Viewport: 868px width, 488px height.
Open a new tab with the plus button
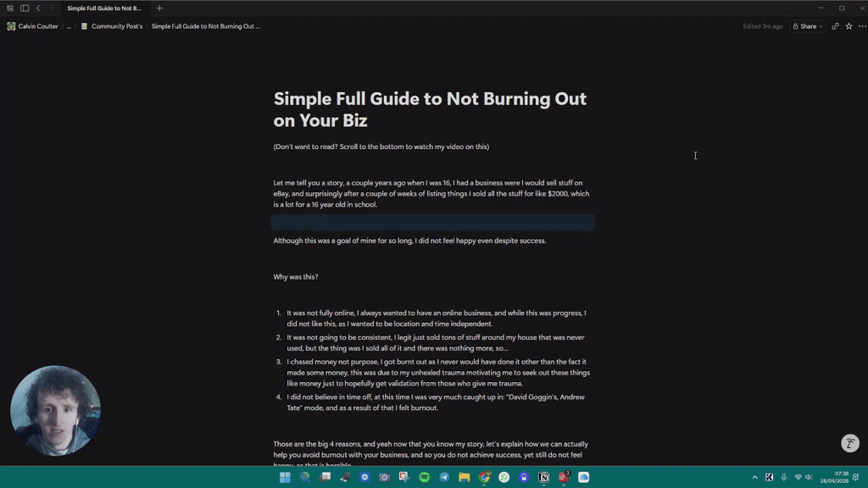[x=159, y=8]
